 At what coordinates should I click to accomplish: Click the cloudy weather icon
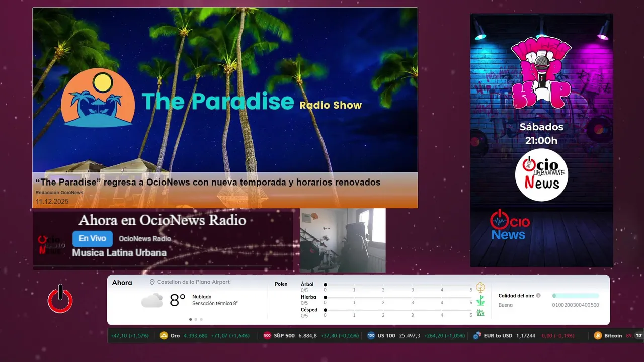pyautogui.click(x=152, y=301)
